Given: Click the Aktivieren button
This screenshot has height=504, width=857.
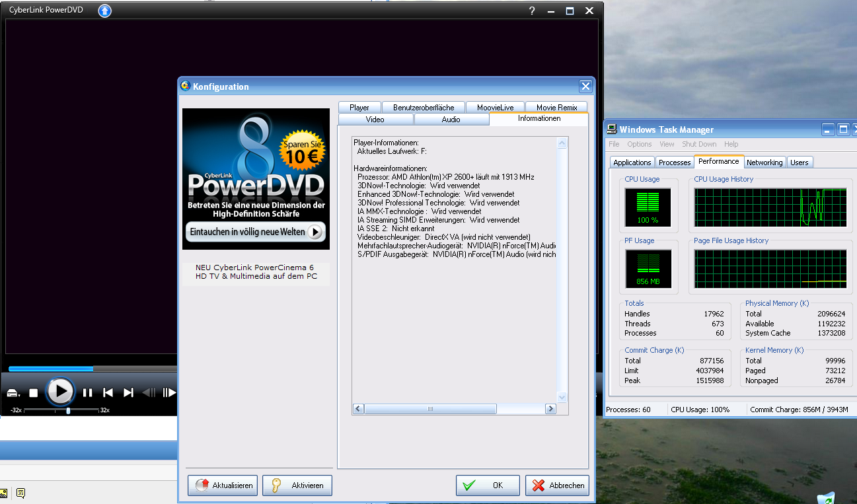Looking at the screenshot, I should click(x=297, y=486).
